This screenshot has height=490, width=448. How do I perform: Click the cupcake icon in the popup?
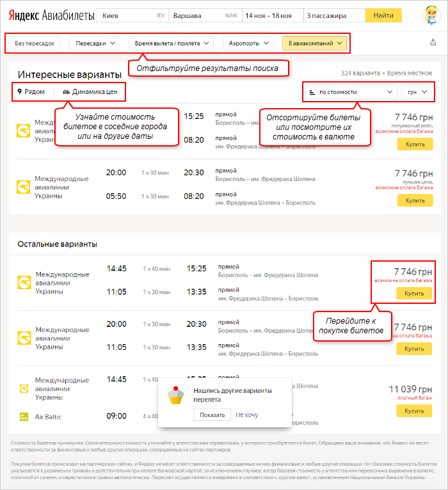click(x=175, y=395)
